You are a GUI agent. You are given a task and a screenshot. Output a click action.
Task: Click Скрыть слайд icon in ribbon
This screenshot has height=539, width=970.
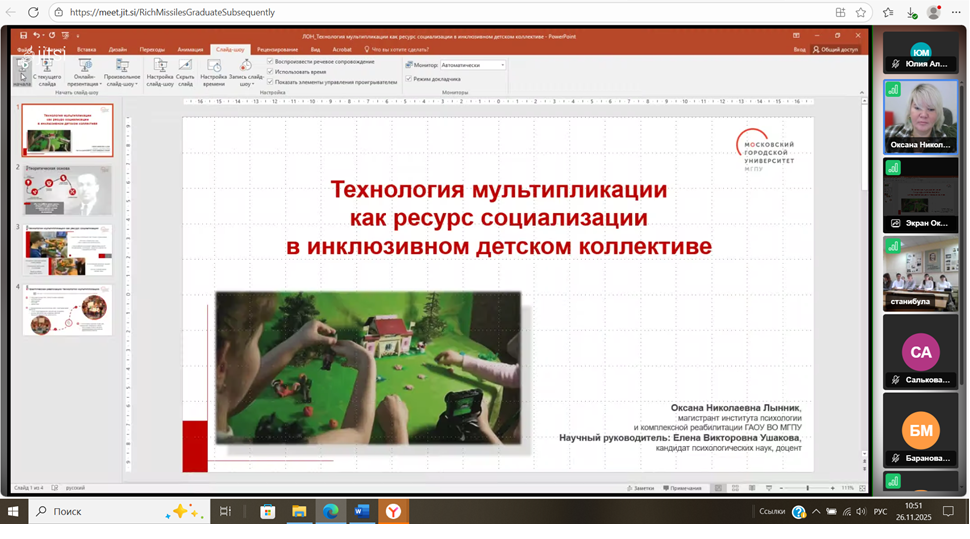(185, 70)
